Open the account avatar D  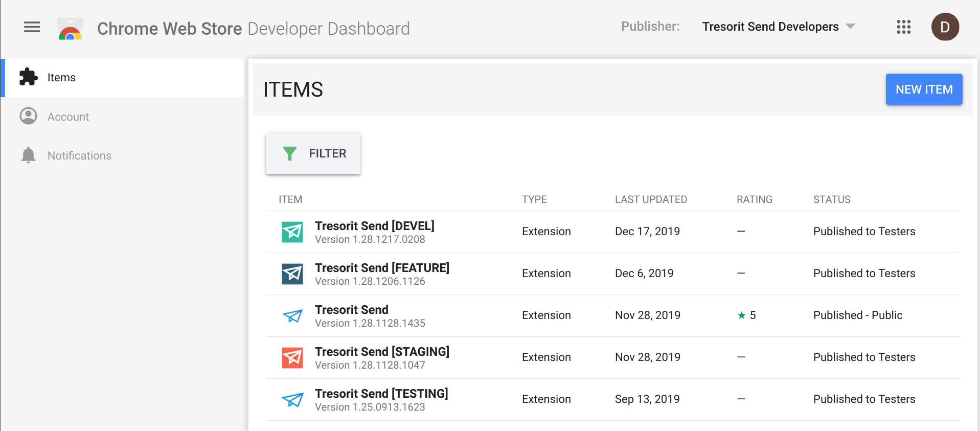pyautogui.click(x=945, y=27)
